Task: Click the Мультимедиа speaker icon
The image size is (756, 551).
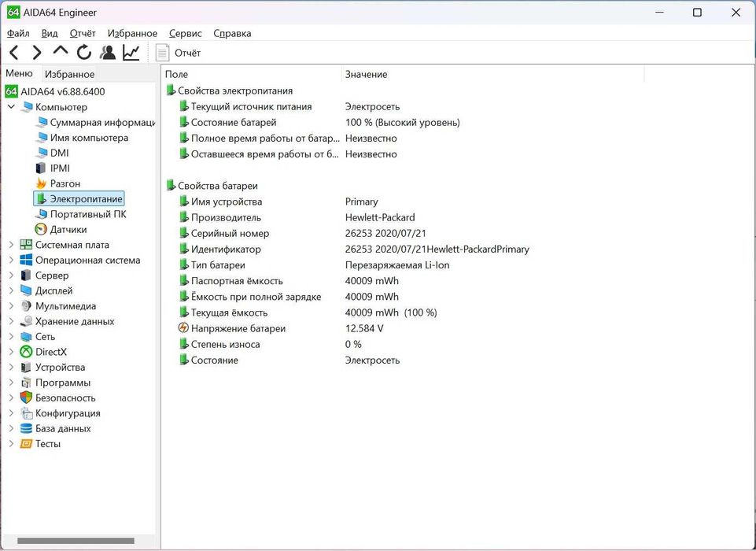Action: (26, 306)
